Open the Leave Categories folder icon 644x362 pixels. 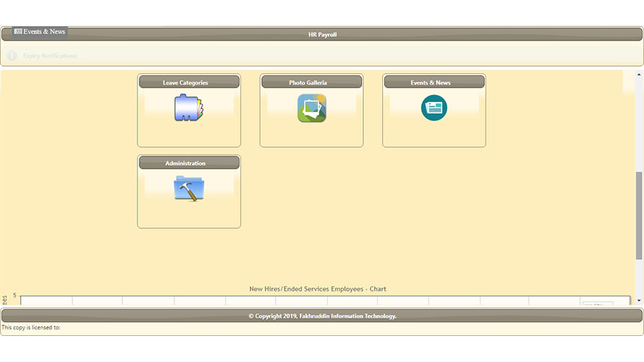pyautogui.click(x=189, y=108)
